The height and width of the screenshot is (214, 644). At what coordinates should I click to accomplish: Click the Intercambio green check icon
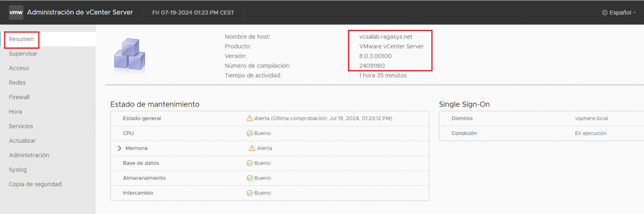[x=249, y=193]
